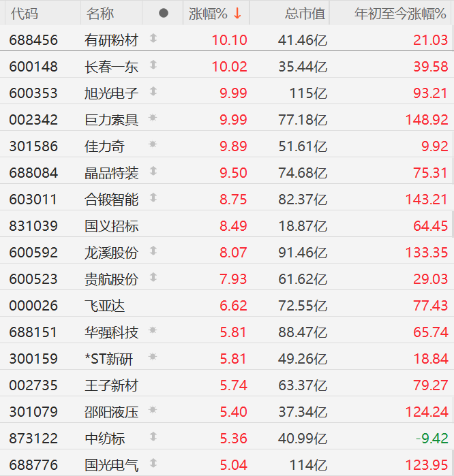Click year-to-date value 77.43 for 飞亚达
The image size is (454, 476).
click(431, 306)
